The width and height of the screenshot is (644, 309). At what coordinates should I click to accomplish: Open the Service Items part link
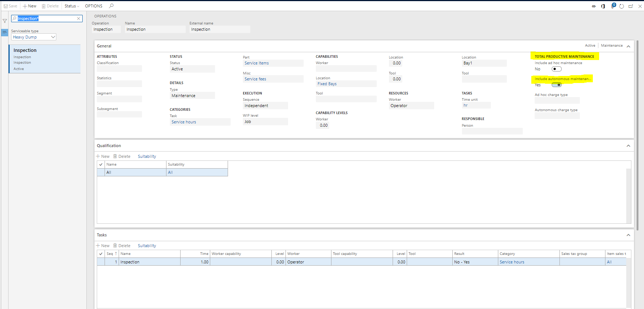[x=257, y=63]
